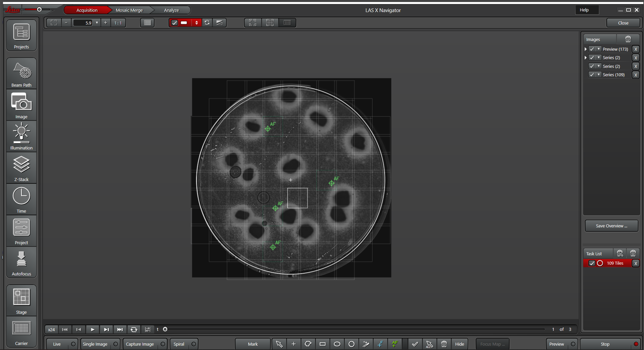The height and width of the screenshot is (350, 644).
Task: Open the Z-Stack settings
Action: 21,168
